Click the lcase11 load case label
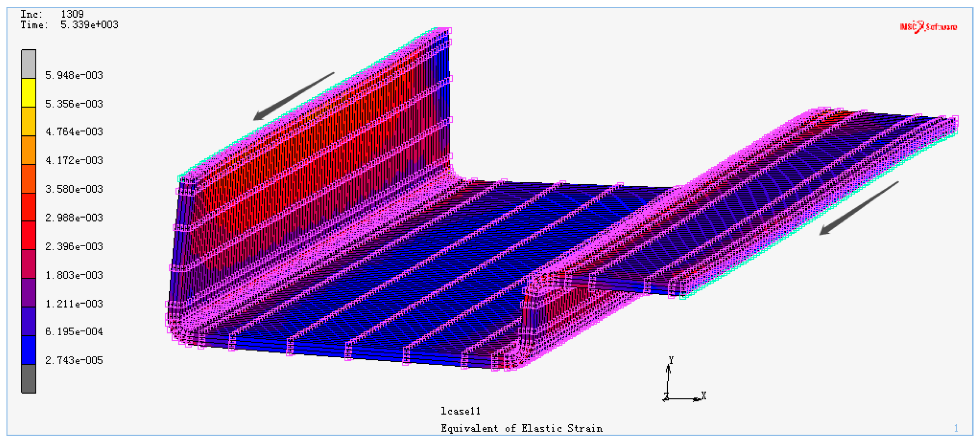 click(x=460, y=411)
